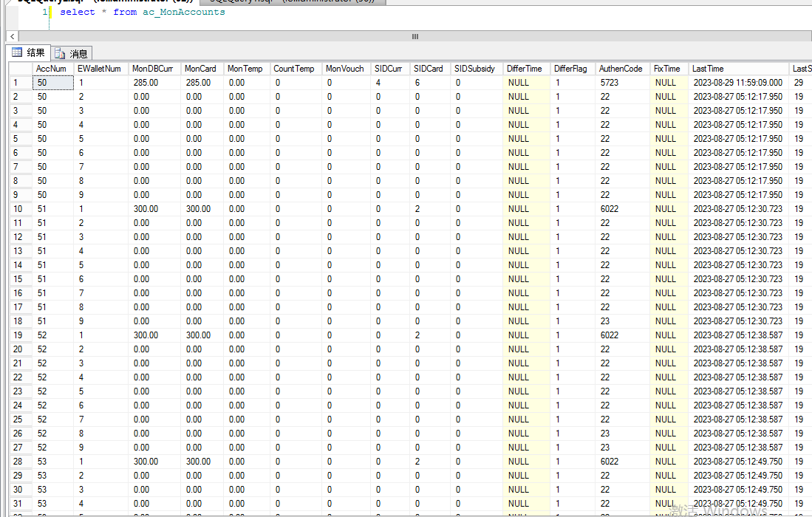This screenshot has width=812, height=517.
Task: Select the LastTime column header
Action: coord(708,69)
